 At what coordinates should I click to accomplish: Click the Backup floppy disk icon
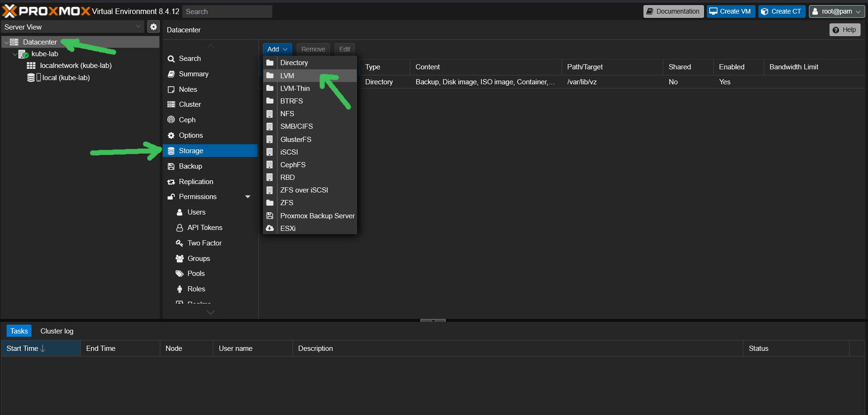pyautogui.click(x=171, y=166)
